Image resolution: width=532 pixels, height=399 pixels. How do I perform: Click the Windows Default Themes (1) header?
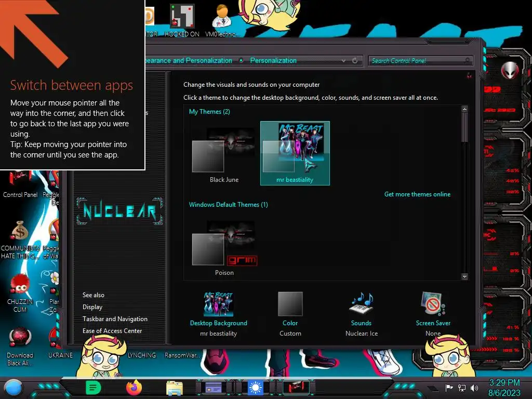click(229, 205)
